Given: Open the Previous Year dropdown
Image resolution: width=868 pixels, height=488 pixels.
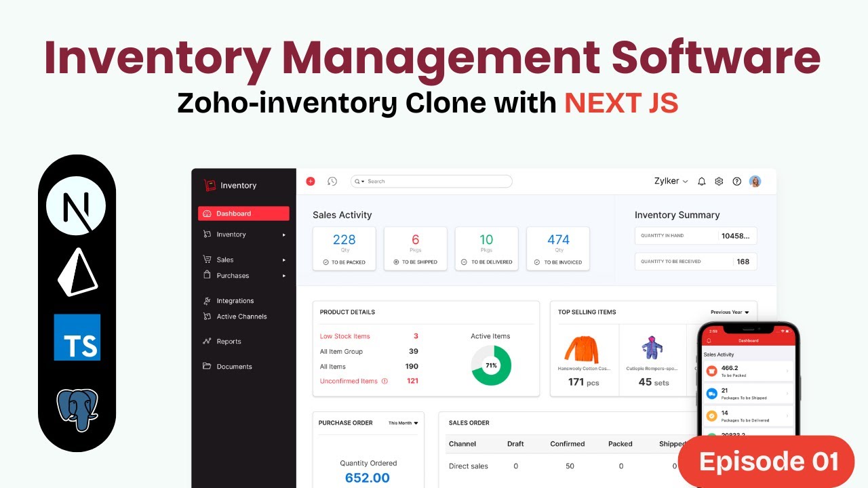Looking at the screenshot, I should (730, 312).
